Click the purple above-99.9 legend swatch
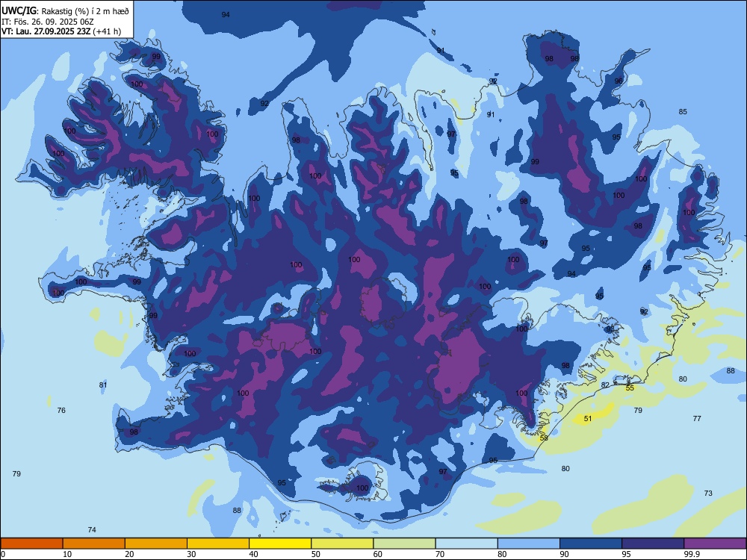The image size is (747, 560). [x=715, y=544]
